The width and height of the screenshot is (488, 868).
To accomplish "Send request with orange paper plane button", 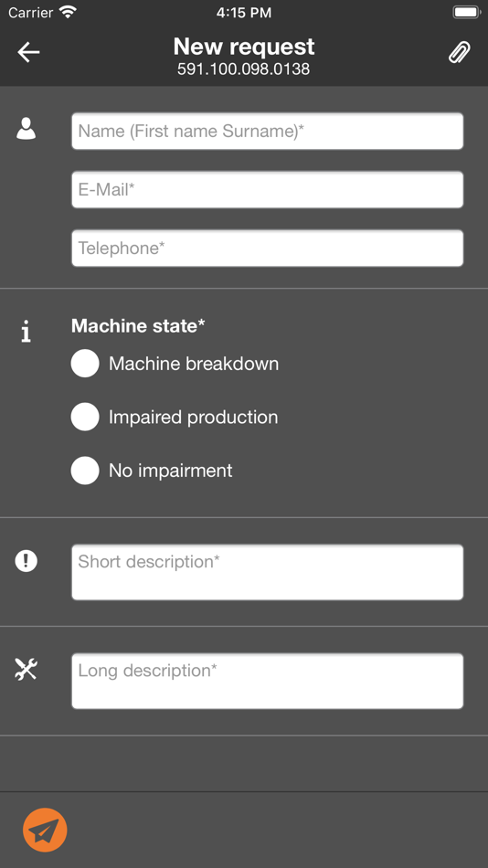I will (x=45, y=830).
